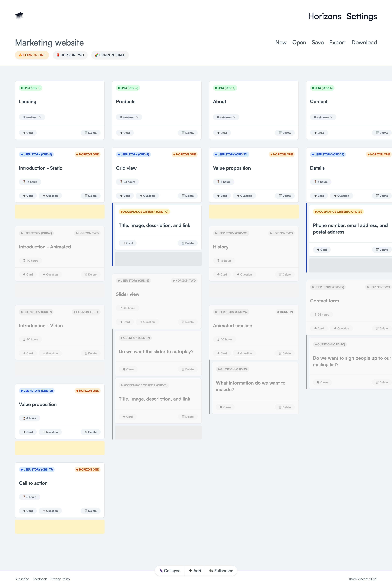This screenshot has width=392, height=587.
Task: Toggle the Horizon Two filter chip
Action: 70,55
